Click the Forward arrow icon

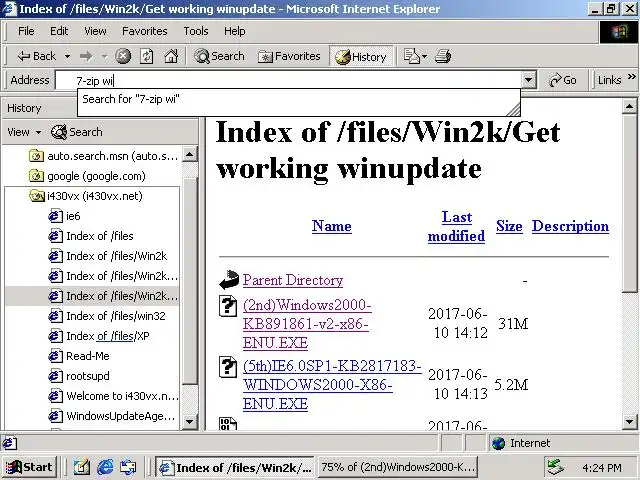(x=86, y=56)
